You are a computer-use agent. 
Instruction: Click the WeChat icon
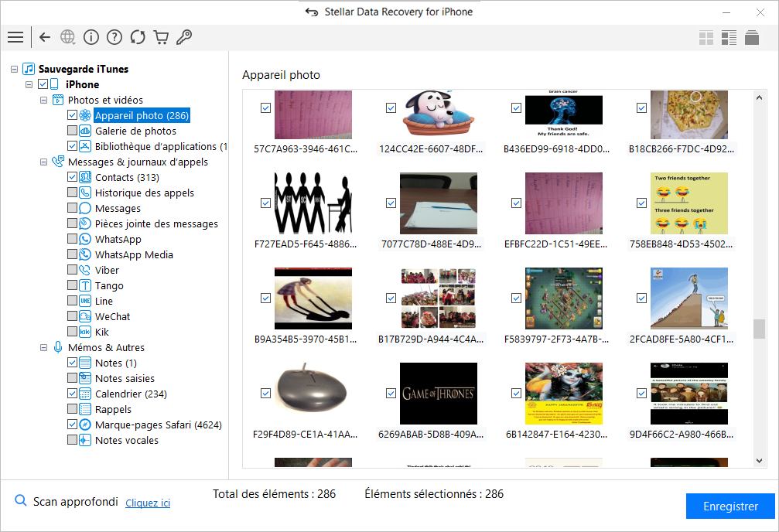85,316
